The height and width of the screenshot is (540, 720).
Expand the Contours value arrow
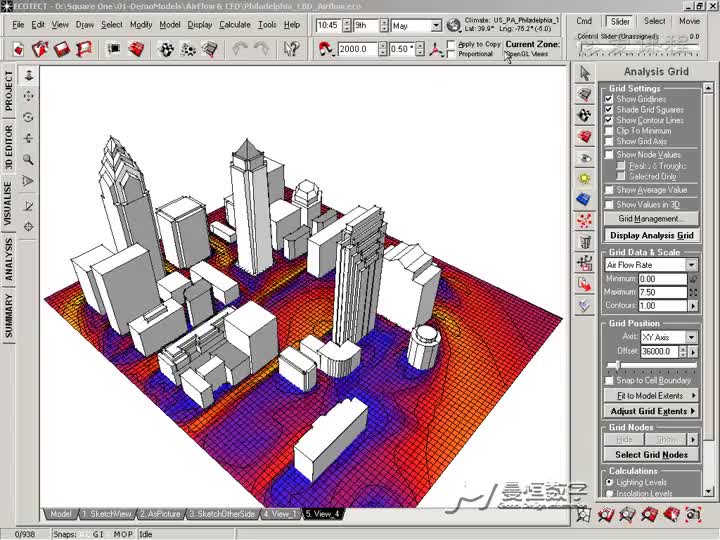[693, 306]
